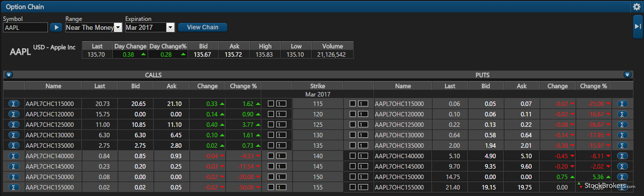The width and height of the screenshot is (644, 196).
Task: Click the View Chain button
Action: (202, 27)
